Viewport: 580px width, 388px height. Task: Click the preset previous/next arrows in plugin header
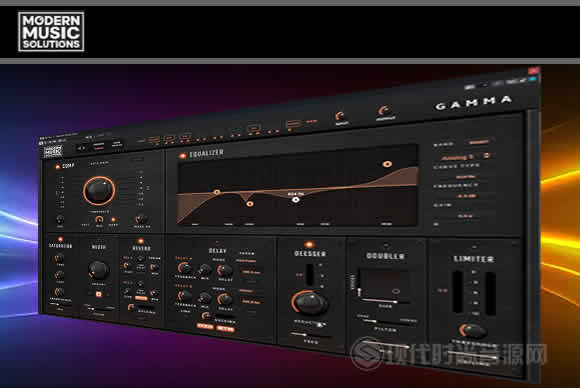[81, 148]
